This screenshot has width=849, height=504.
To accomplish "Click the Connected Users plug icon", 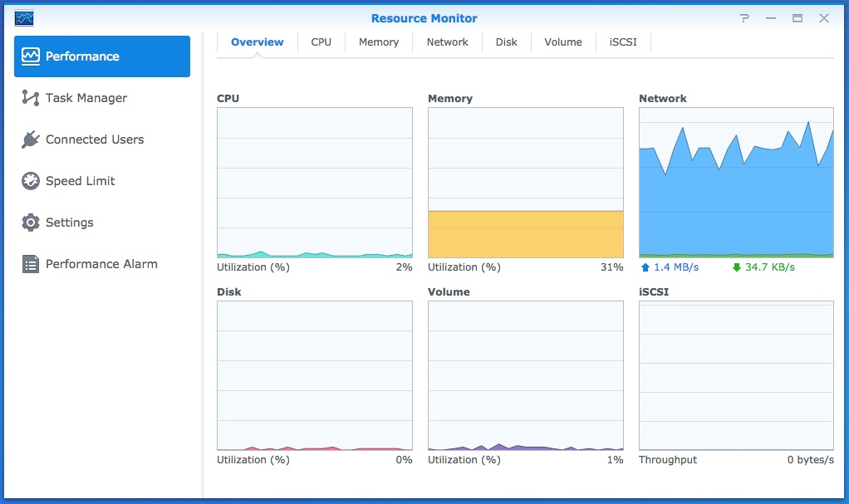I will [x=29, y=139].
